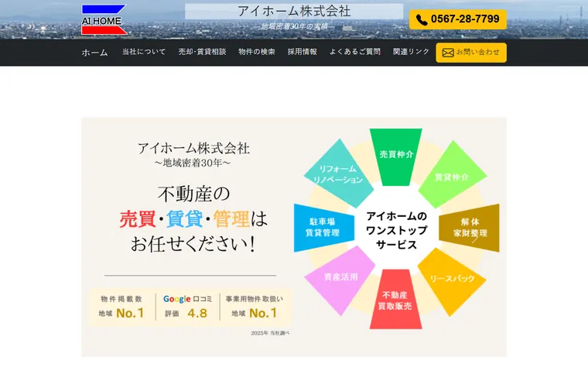Click the アイホーム株式会社 header title
The height and width of the screenshot is (368, 588).
[x=294, y=12]
